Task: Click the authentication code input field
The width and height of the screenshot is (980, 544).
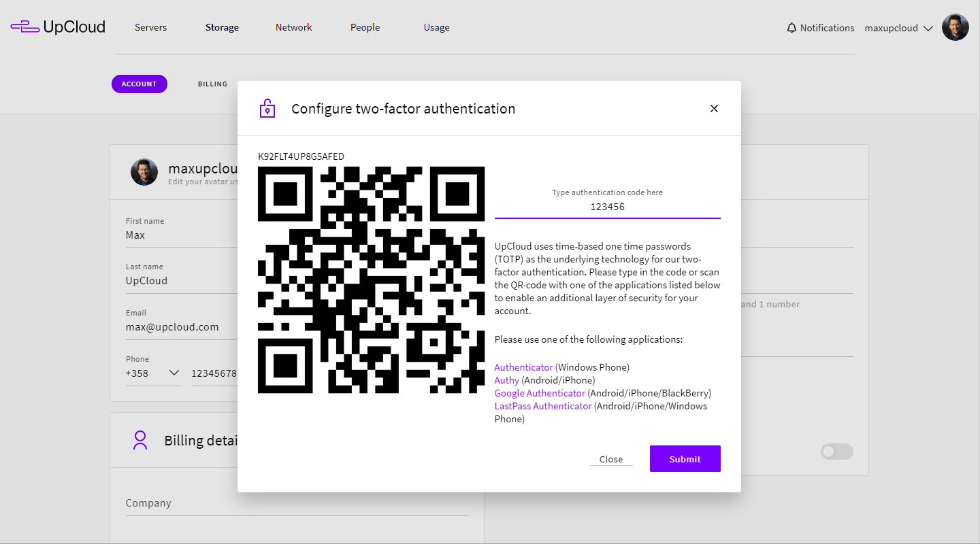Action: (x=607, y=206)
